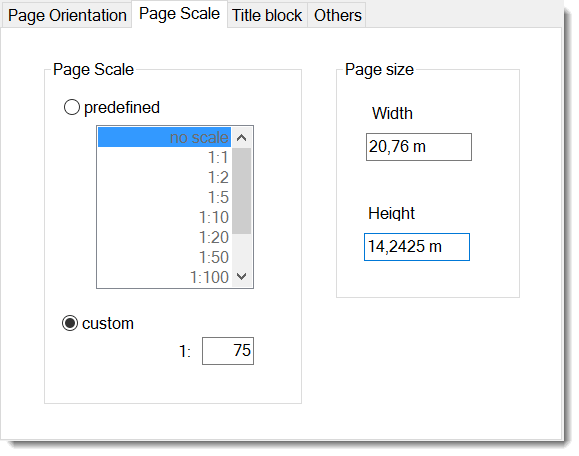Select the predefined radio button
This screenshot has width=579, height=456.
pos(72,108)
